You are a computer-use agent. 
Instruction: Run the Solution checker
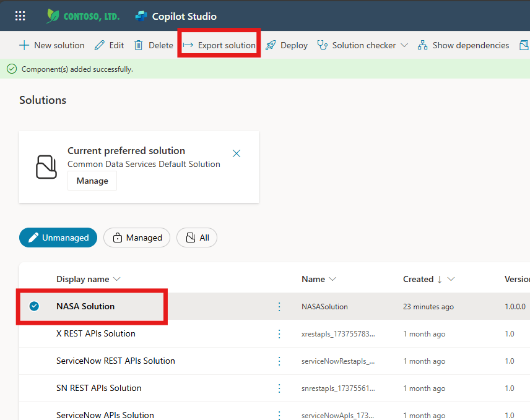(357, 45)
